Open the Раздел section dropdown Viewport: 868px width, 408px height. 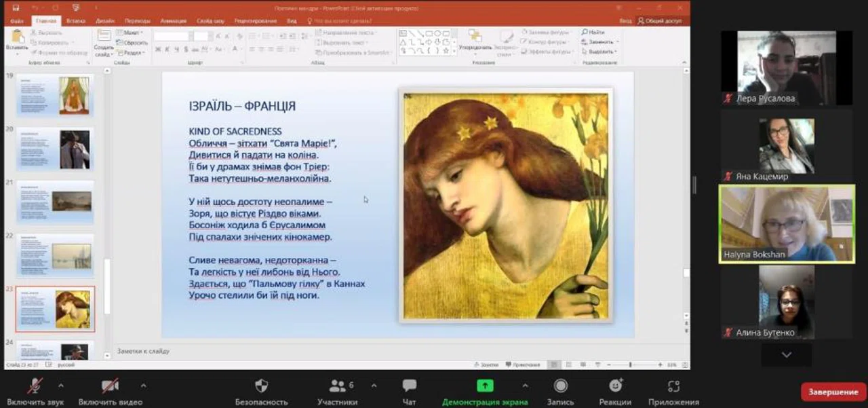(x=131, y=52)
